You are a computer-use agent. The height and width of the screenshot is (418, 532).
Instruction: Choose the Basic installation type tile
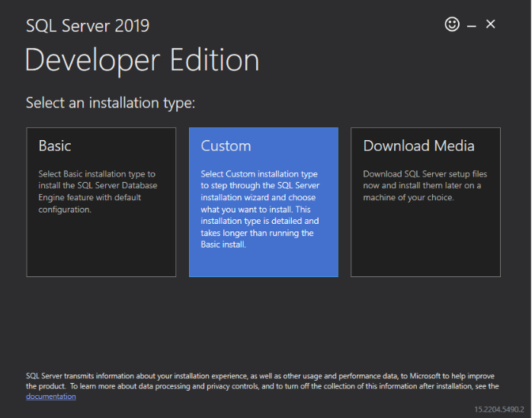click(x=101, y=202)
